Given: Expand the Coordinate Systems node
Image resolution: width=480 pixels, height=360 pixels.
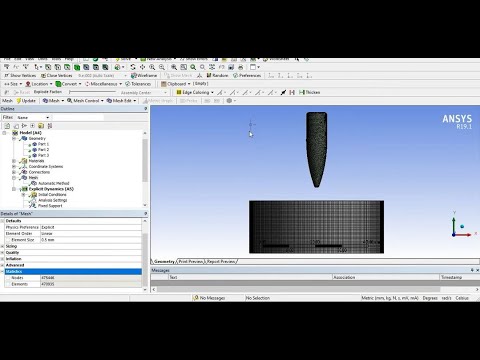Looking at the screenshot, I should click(14, 166).
